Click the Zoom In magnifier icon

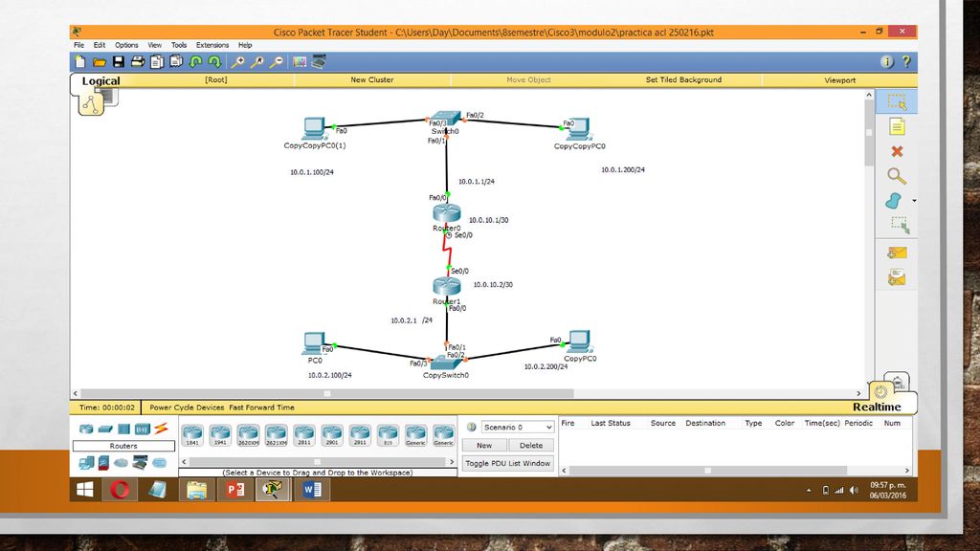click(237, 62)
